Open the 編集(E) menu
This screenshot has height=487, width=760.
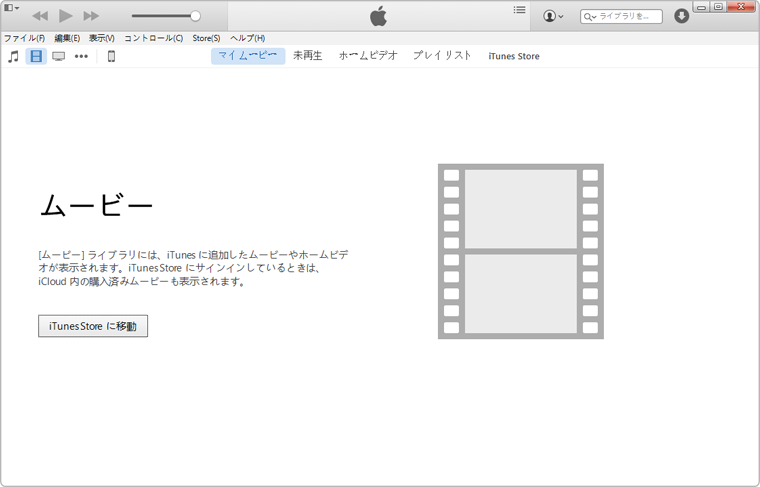tap(67, 38)
